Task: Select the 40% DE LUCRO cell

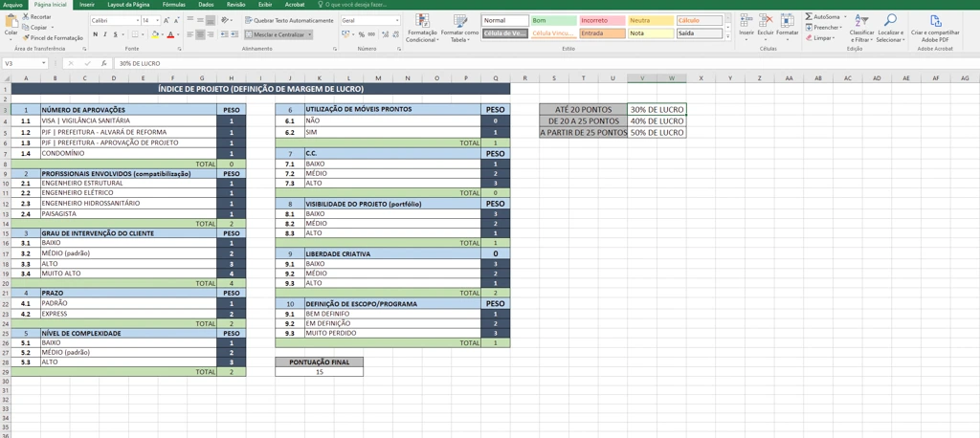Action: [x=657, y=121]
